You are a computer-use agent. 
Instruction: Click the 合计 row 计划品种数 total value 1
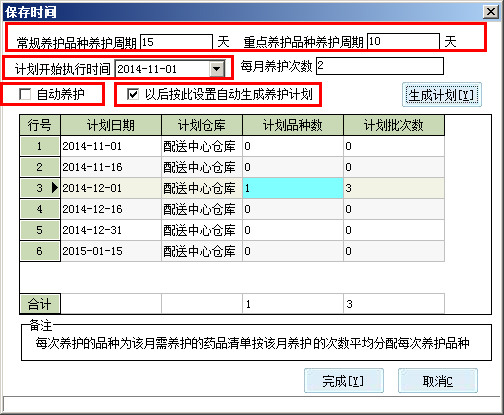293,304
